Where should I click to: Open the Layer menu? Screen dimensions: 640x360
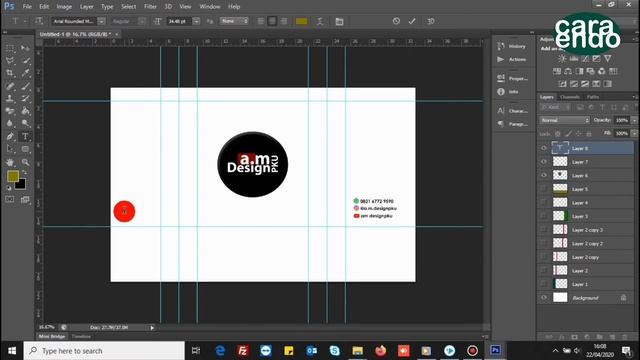[86, 7]
